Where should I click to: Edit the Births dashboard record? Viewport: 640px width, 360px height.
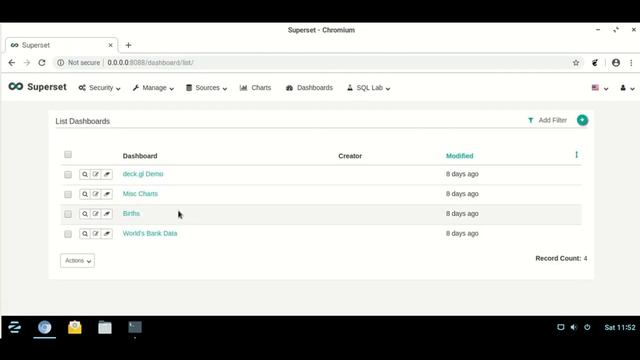96,214
